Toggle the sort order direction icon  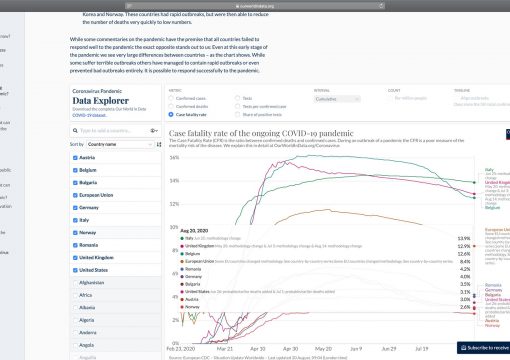click(159, 144)
